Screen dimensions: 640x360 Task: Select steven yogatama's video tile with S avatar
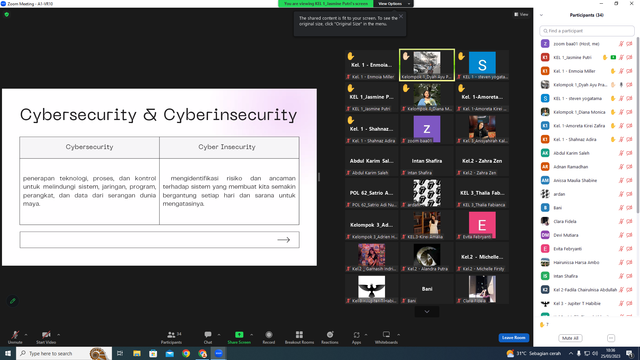pyautogui.click(x=482, y=64)
